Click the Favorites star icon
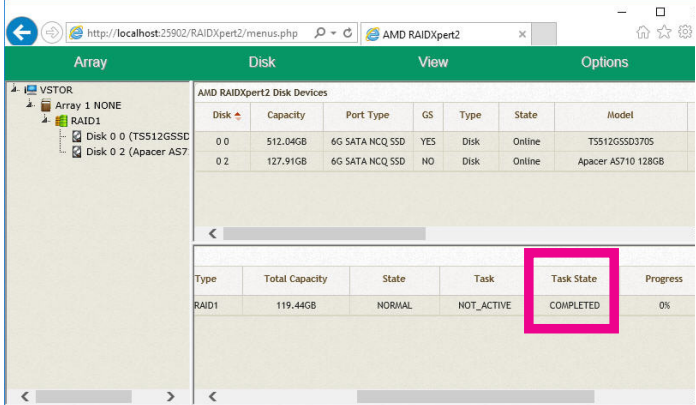 (x=664, y=33)
